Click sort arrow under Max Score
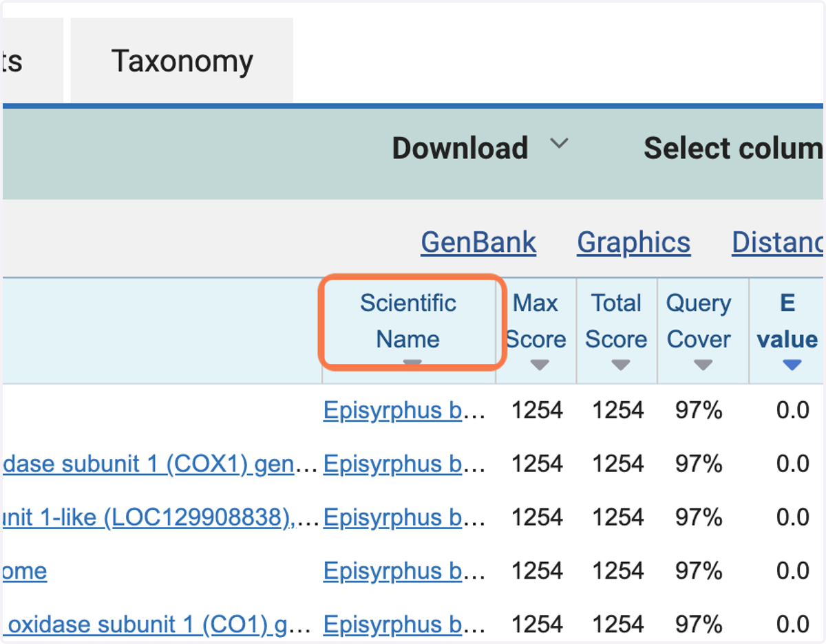The image size is (826, 644). pos(539,365)
